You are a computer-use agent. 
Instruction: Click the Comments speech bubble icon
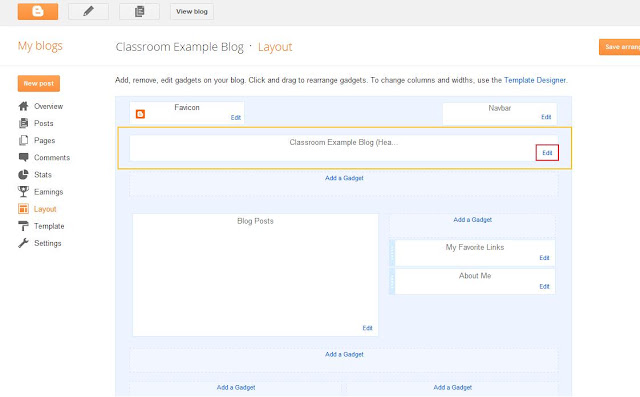[24, 157]
